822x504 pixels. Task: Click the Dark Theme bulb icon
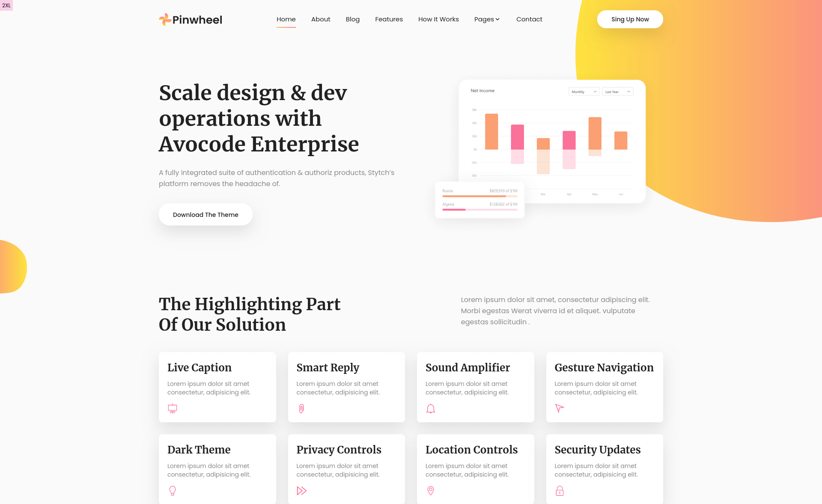[x=173, y=490]
